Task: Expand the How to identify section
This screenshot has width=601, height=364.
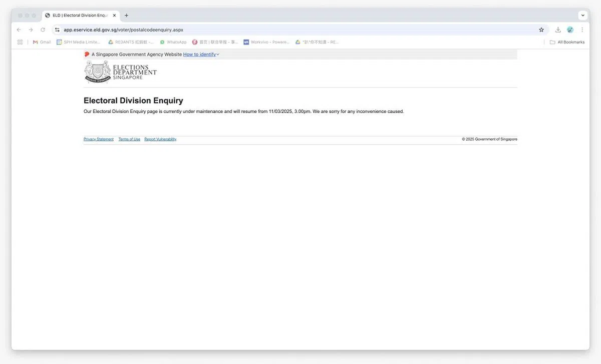Action: coord(201,54)
